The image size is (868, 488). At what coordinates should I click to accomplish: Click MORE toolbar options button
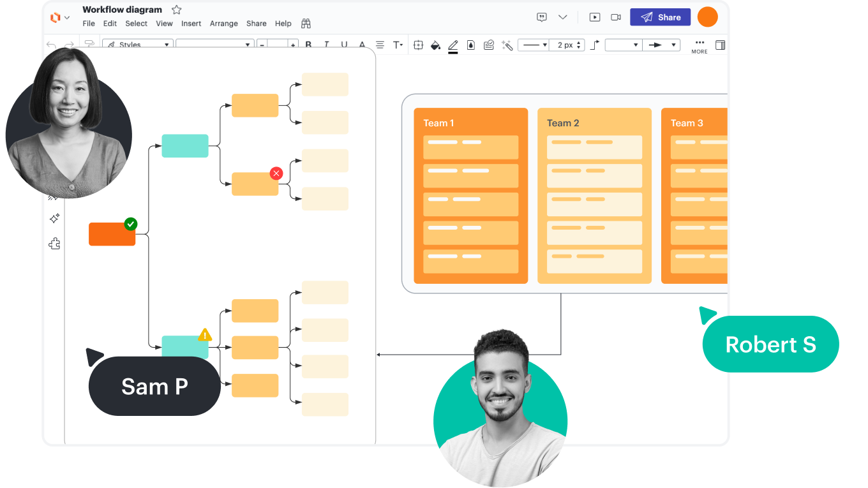(x=700, y=46)
